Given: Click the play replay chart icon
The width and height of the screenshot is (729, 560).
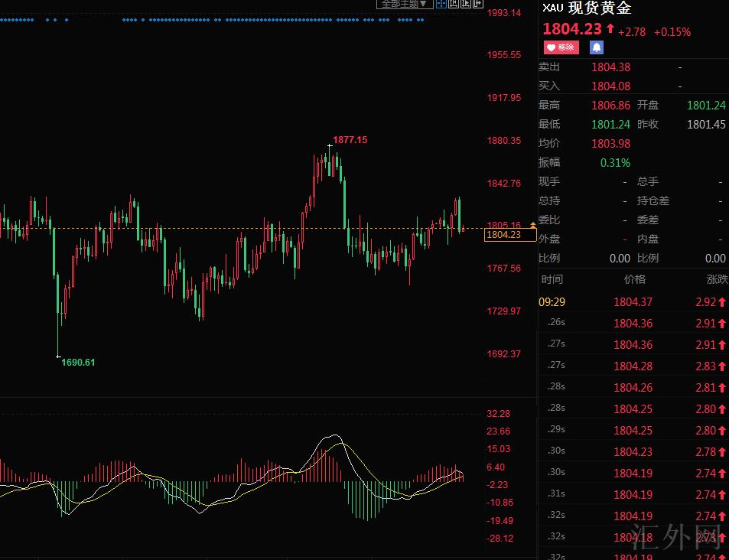Looking at the screenshot, I should tap(466, 4).
